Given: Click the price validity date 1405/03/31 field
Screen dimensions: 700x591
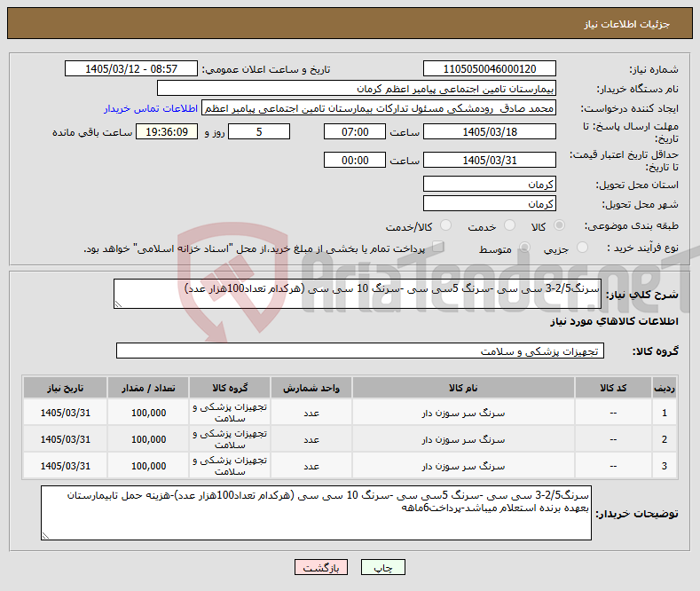Looking at the screenshot, I should point(489,160).
